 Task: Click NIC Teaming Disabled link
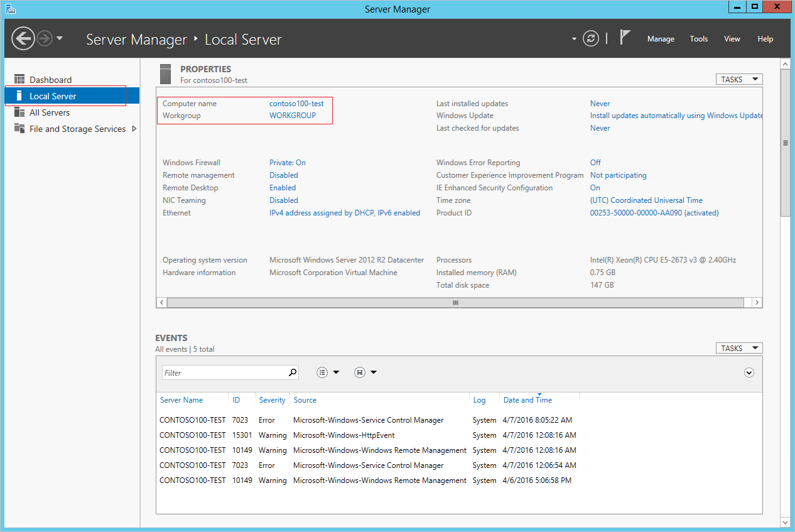click(x=284, y=200)
